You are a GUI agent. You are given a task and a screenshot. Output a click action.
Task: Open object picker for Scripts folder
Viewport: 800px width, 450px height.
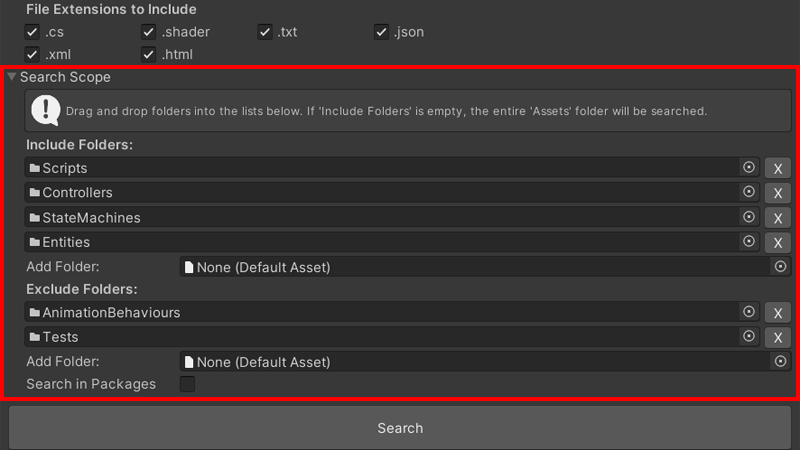[x=748, y=167]
